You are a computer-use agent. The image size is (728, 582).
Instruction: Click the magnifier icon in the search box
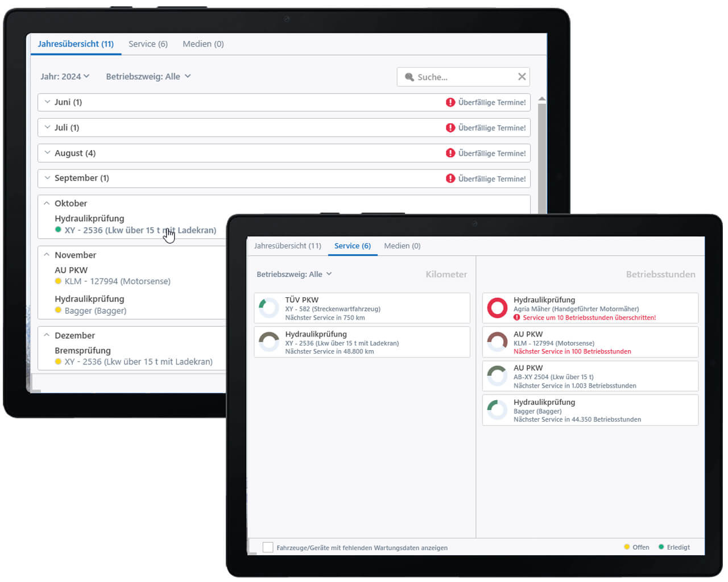pos(409,77)
